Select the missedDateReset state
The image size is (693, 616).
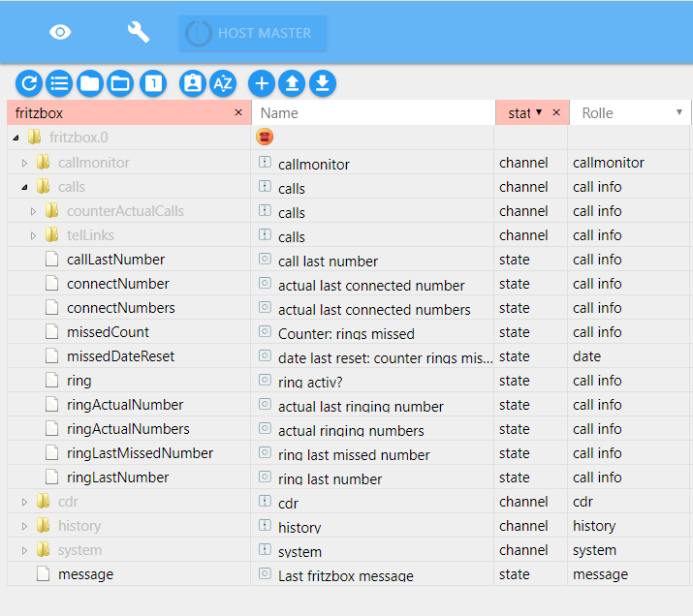[x=120, y=356]
